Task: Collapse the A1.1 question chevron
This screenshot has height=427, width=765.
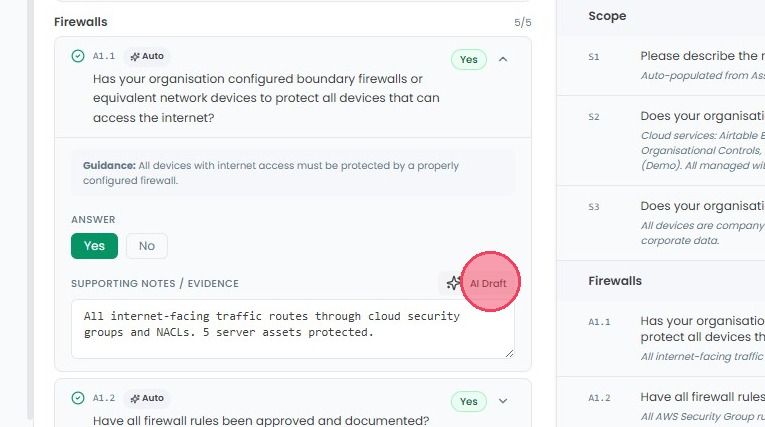Action: [503, 59]
